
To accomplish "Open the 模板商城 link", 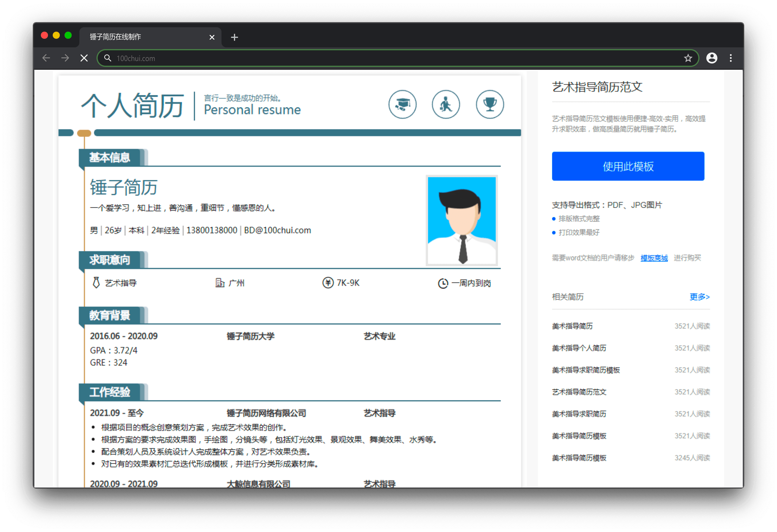I will coord(654,258).
